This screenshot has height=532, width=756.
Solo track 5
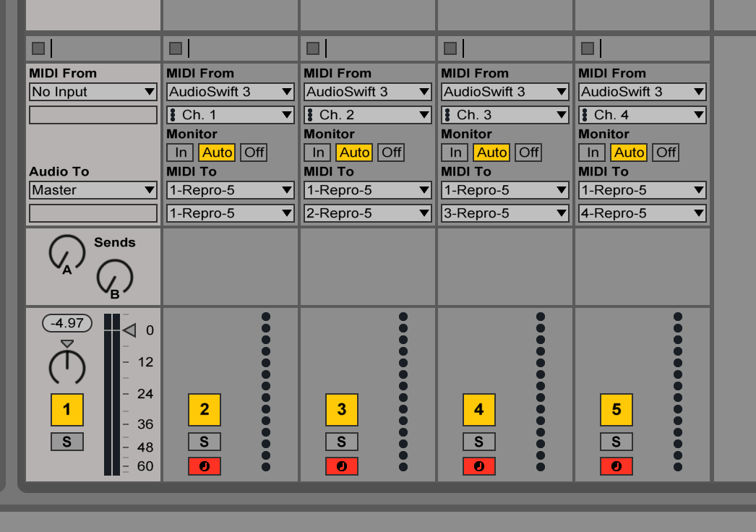coord(617,442)
